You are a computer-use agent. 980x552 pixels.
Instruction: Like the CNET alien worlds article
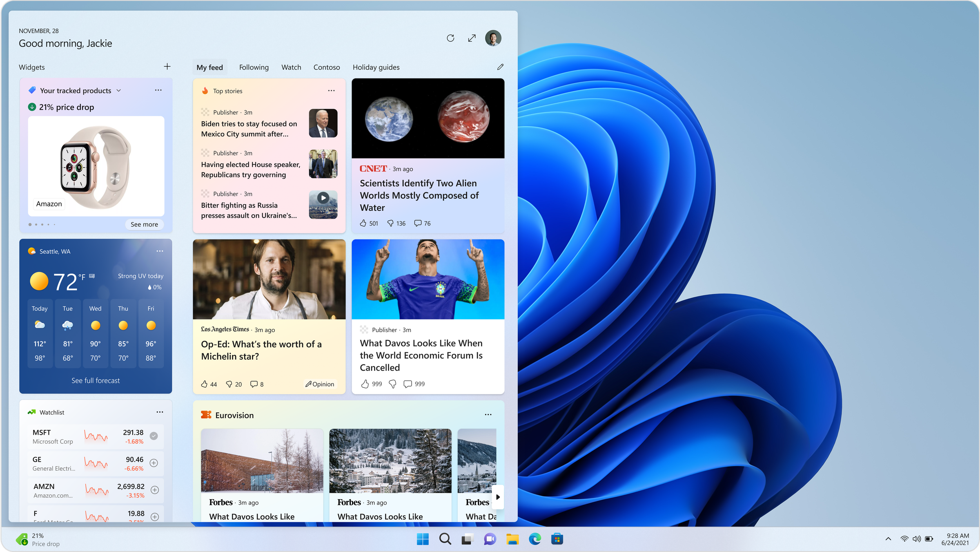[x=363, y=223]
